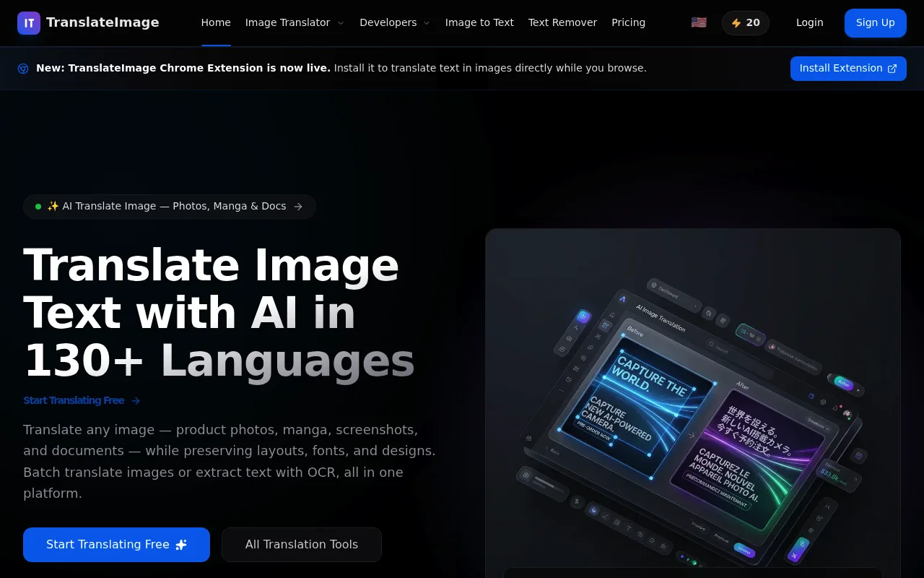The width and height of the screenshot is (924, 578).
Task: Navigate to Image to Text
Action: (479, 23)
